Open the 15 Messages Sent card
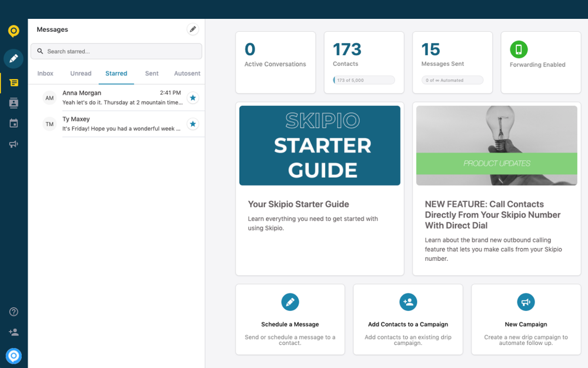The image size is (588, 368). coord(452,62)
